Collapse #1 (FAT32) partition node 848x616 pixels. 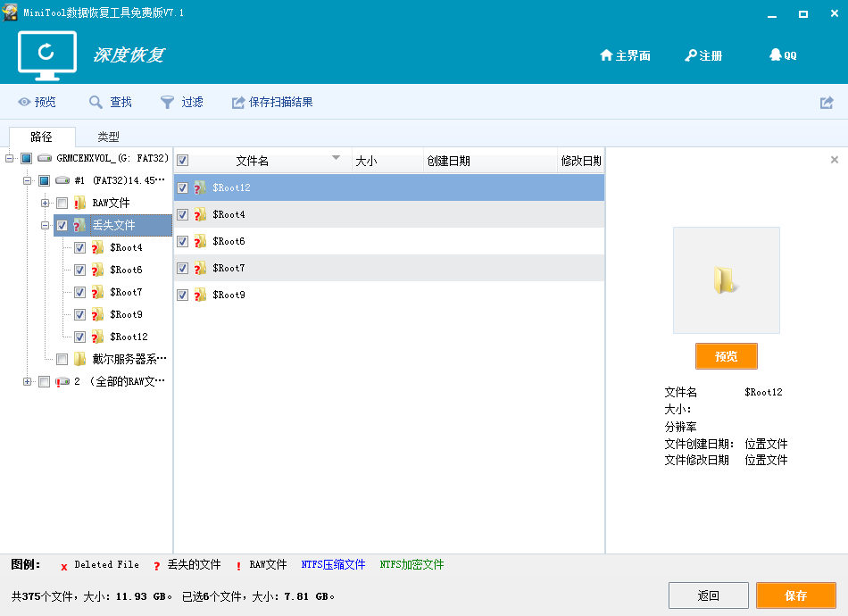tap(27, 180)
